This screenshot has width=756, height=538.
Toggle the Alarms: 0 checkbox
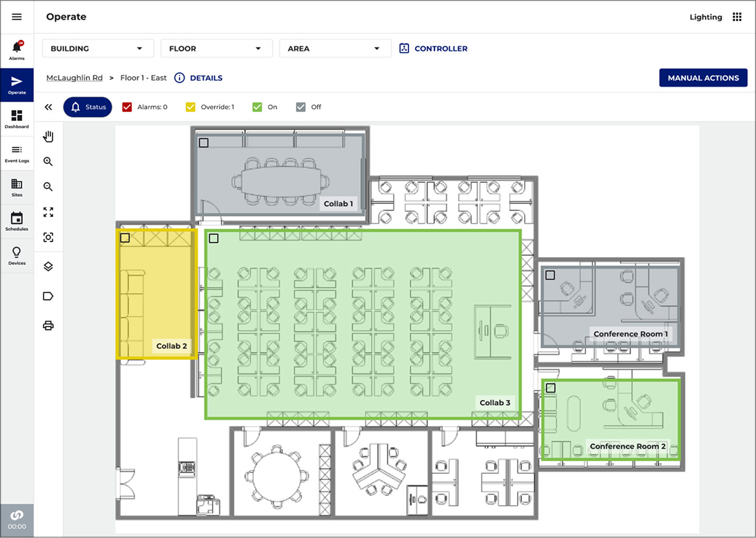(126, 107)
